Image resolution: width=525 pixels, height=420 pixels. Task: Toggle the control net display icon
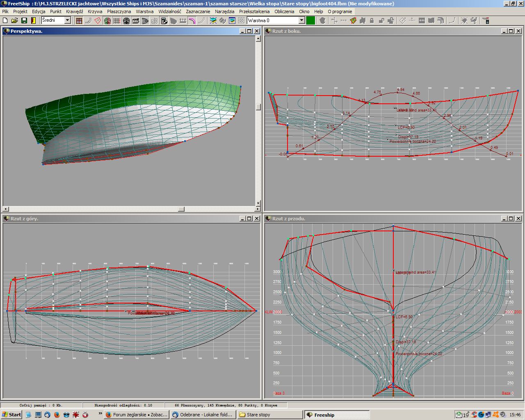[79, 21]
